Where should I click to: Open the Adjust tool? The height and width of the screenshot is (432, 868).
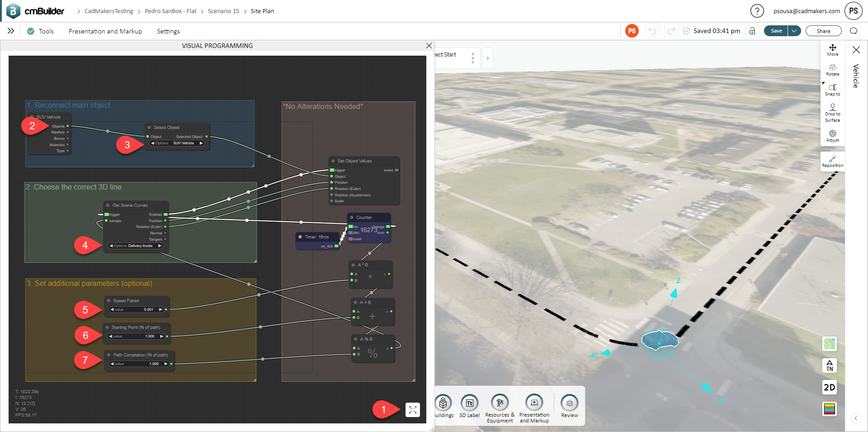point(832,136)
